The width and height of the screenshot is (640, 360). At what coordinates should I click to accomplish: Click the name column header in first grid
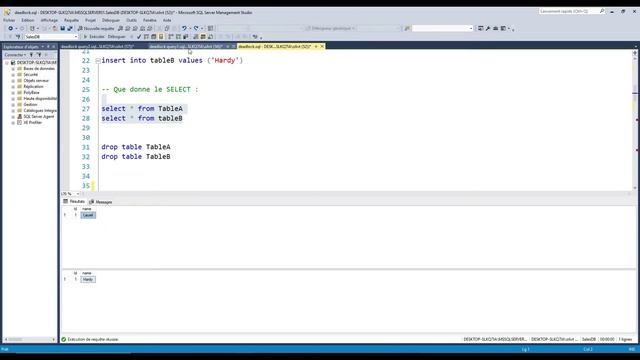(x=87, y=209)
